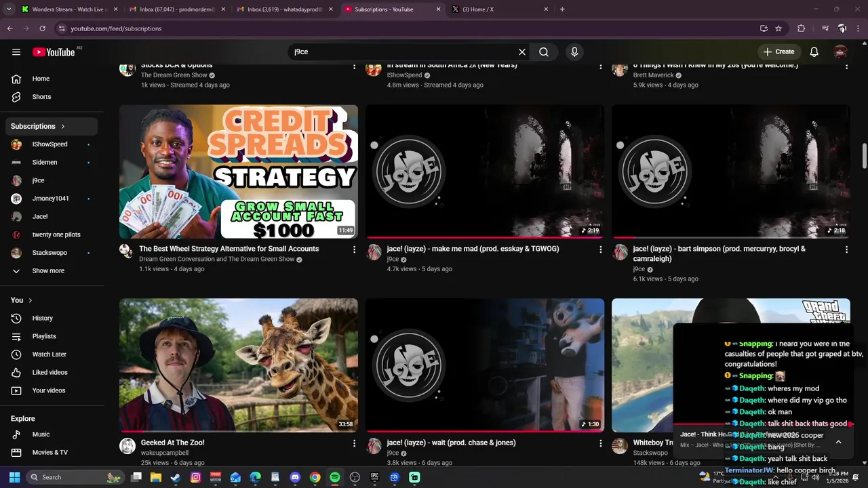
Task: Click the address bar URL
Action: (x=116, y=28)
